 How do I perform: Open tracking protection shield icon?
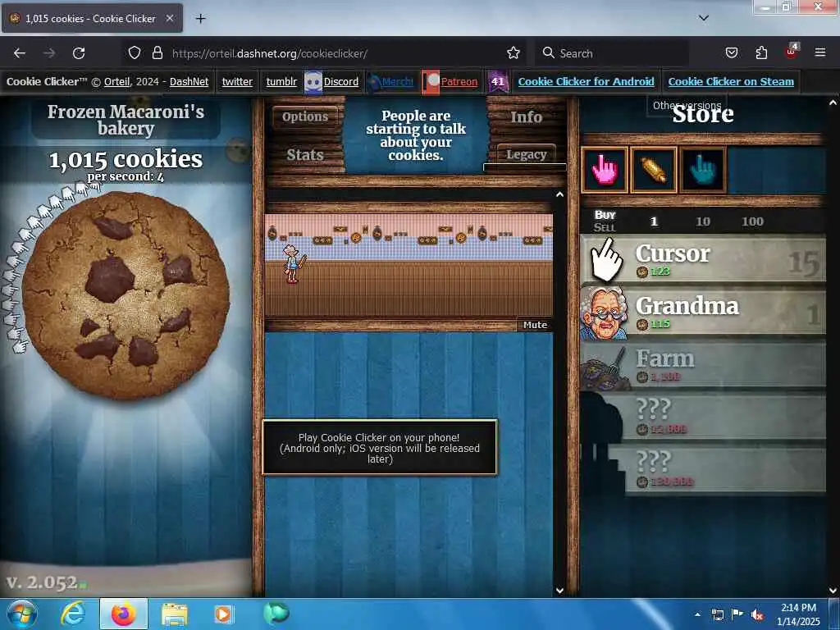tap(135, 52)
